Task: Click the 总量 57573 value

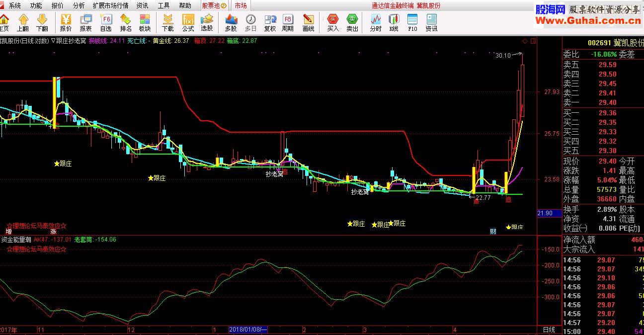Action: 606,189
